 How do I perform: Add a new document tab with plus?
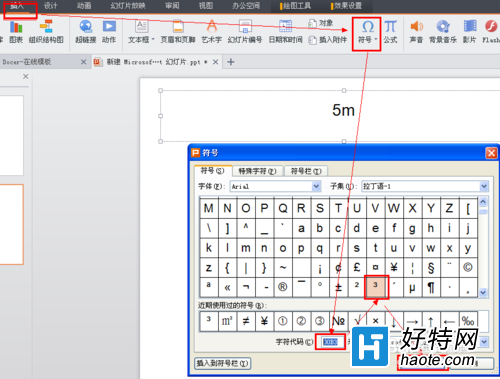click(x=231, y=62)
